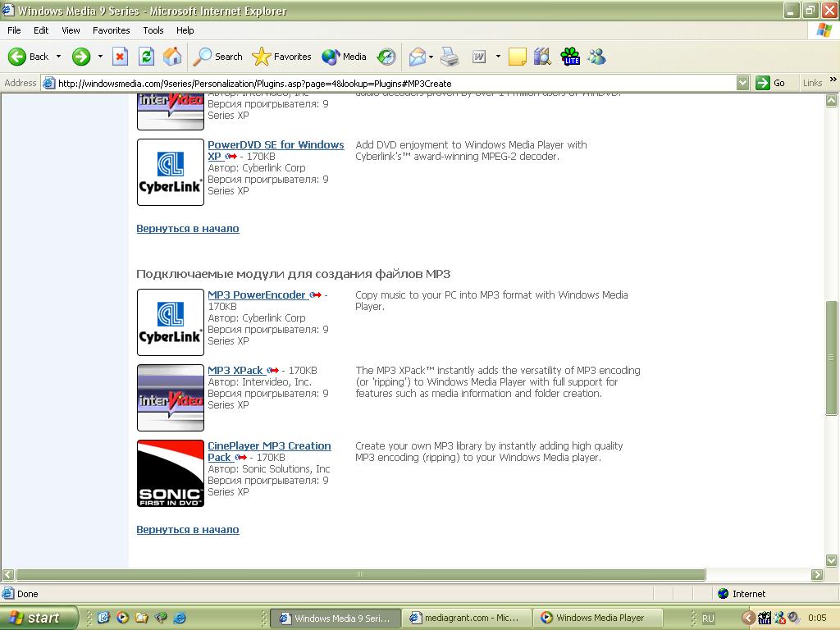The image size is (840, 630).
Task: Click the Вернуться в начало link below CinePlayer
Action: [188, 530]
